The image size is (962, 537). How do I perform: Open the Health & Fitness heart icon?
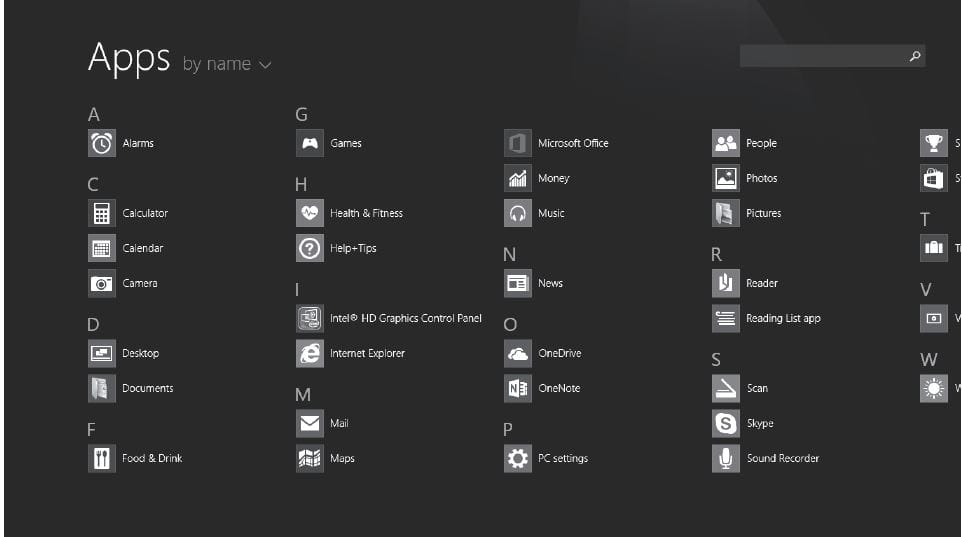pos(310,214)
